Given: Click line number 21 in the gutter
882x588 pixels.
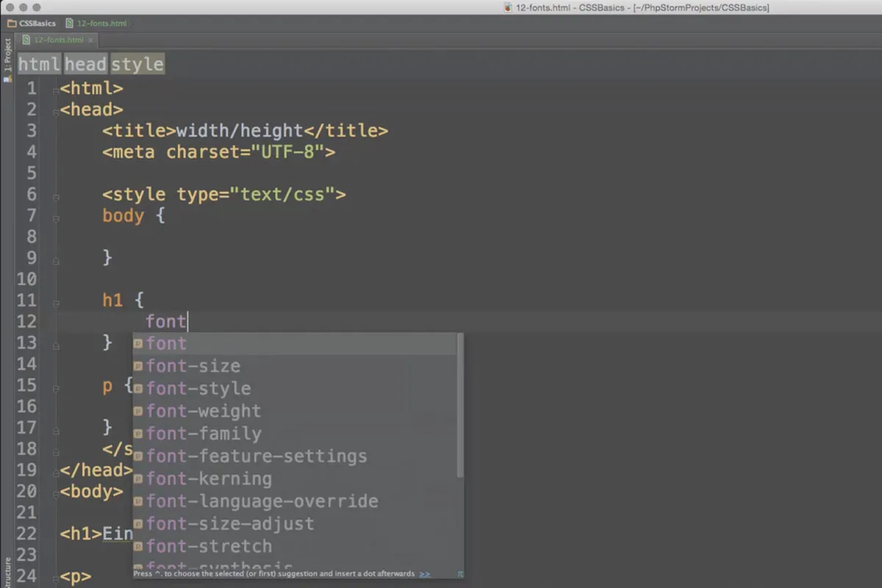Looking at the screenshot, I should click(26, 512).
